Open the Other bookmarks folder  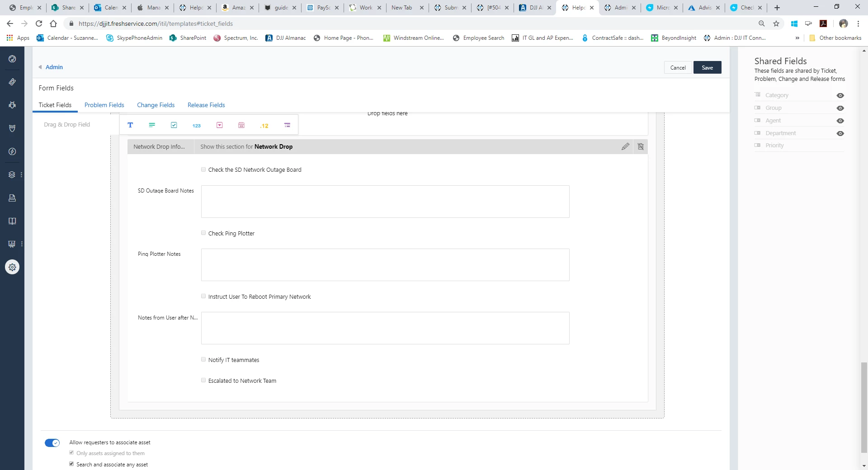pos(835,38)
